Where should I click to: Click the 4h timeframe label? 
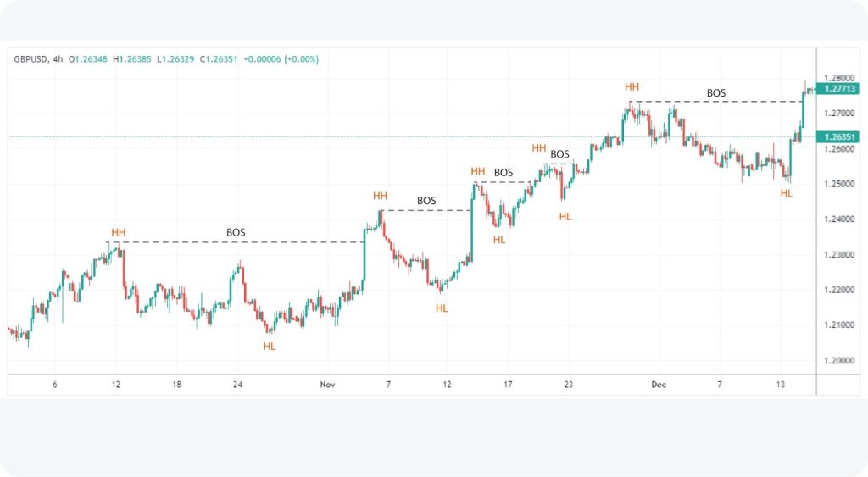click(58, 59)
